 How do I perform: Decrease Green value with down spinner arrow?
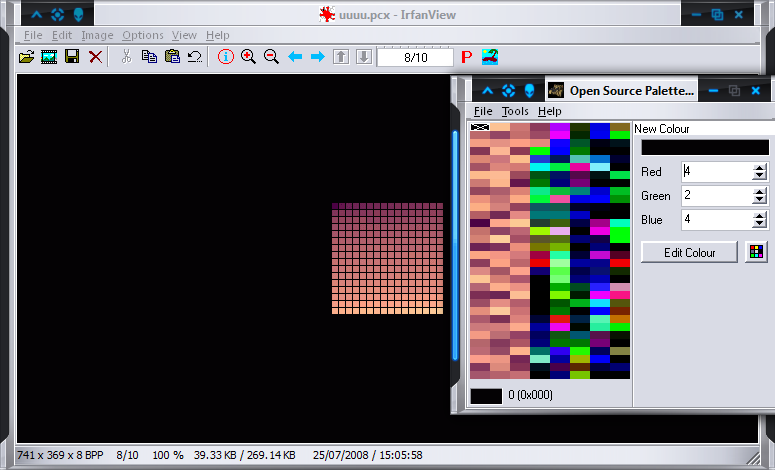pyautogui.click(x=760, y=200)
